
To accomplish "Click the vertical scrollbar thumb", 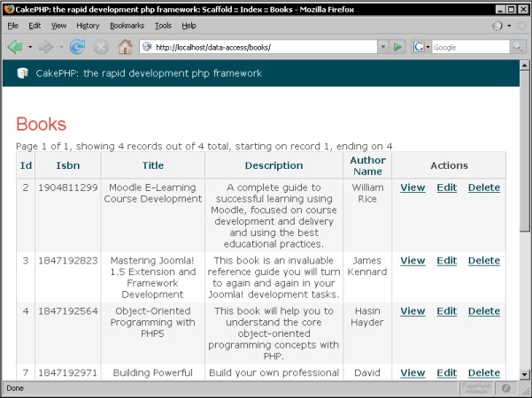I will (x=525, y=151).
